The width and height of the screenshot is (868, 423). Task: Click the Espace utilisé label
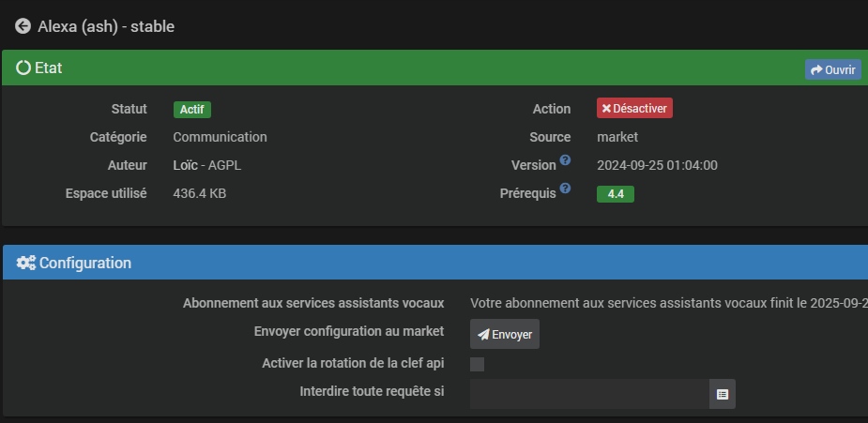point(106,193)
